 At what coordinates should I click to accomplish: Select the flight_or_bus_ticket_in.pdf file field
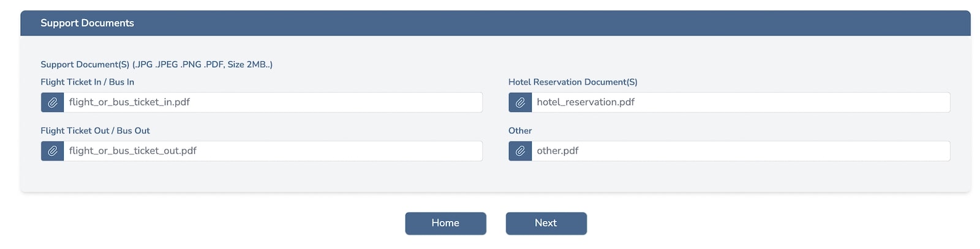tap(273, 102)
